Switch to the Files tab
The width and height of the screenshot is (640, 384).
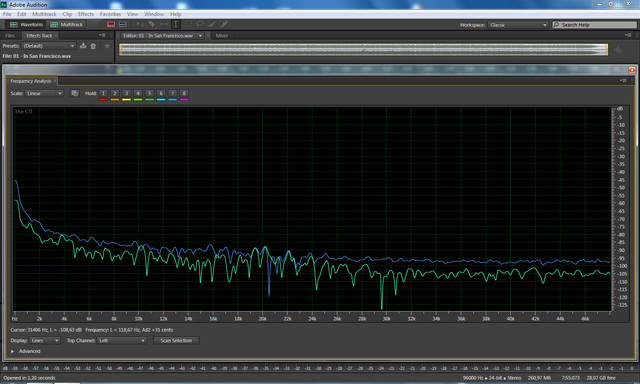tap(10, 36)
